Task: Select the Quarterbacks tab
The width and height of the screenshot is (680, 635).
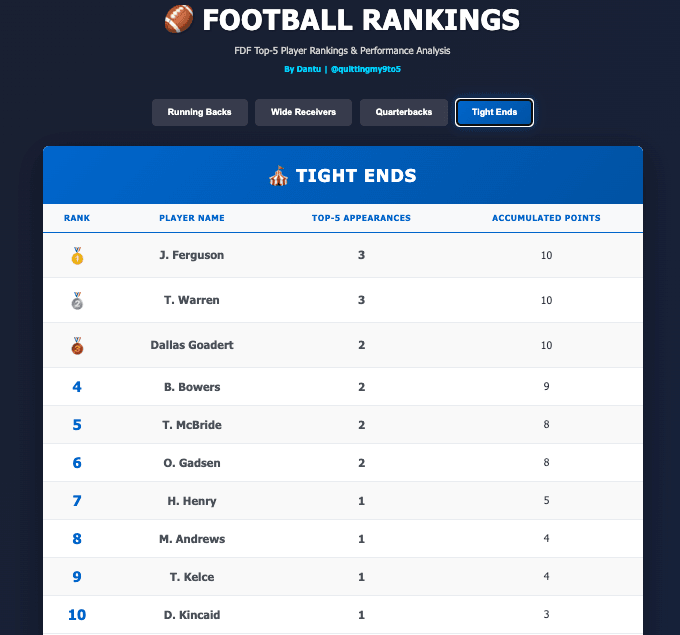Action: pos(404,113)
